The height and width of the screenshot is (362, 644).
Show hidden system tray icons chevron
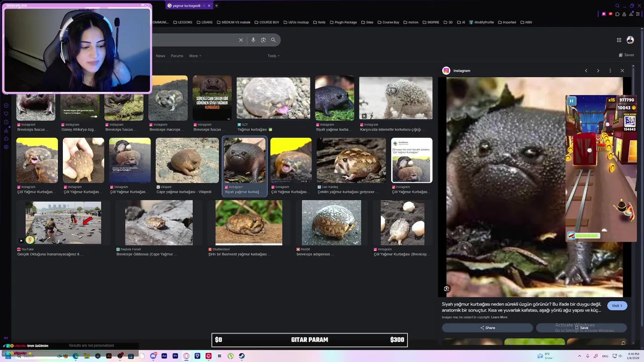pyautogui.click(x=580, y=356)
